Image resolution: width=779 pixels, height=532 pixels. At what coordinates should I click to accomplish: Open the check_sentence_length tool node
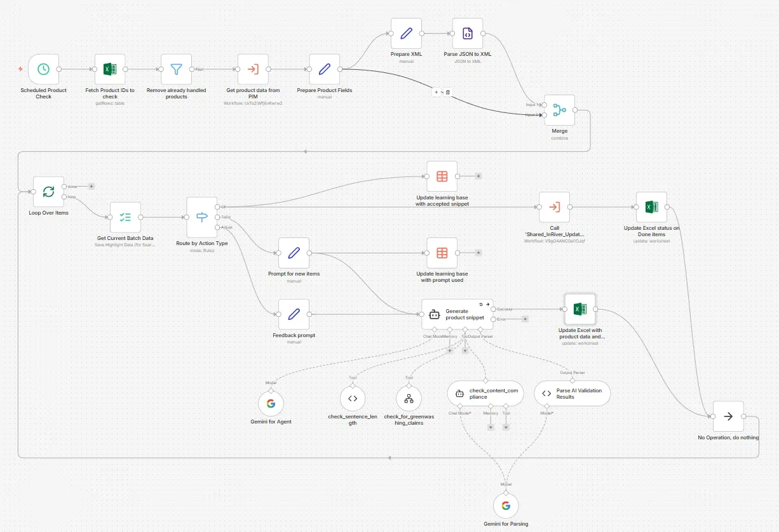tap(353, 399)
